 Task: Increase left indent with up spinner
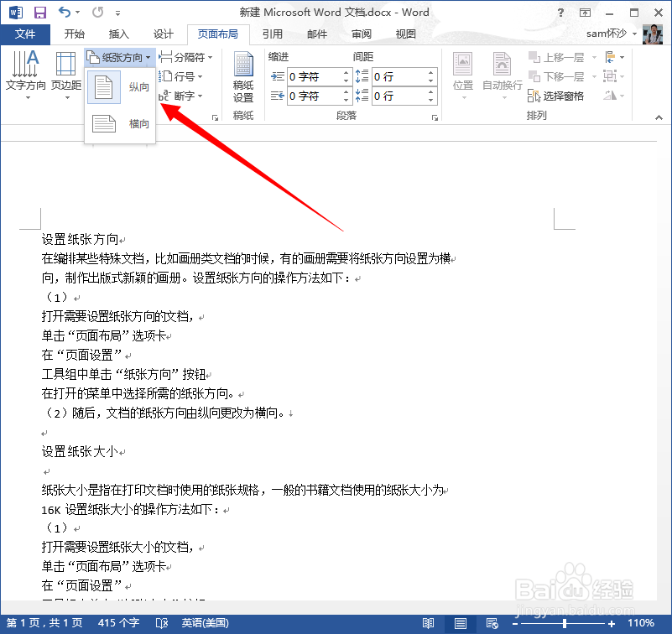coord(346,72)
